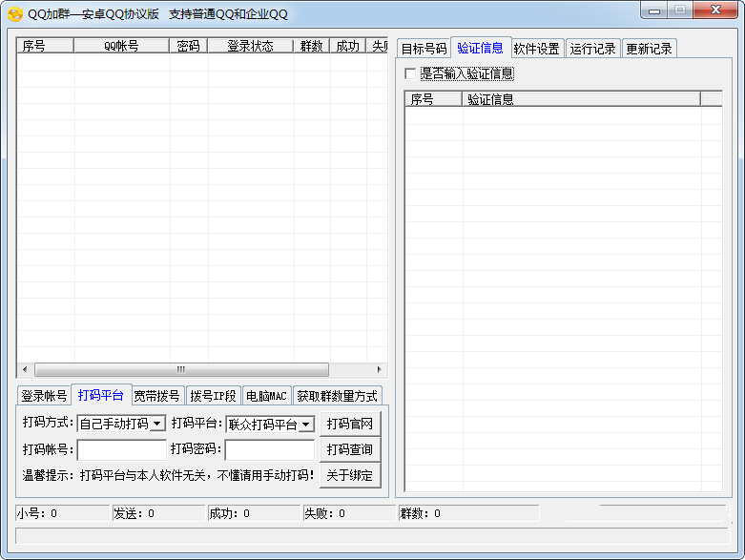745x560 pixels.
Task: Click the 群数 column header
Action: click(312, 46)
